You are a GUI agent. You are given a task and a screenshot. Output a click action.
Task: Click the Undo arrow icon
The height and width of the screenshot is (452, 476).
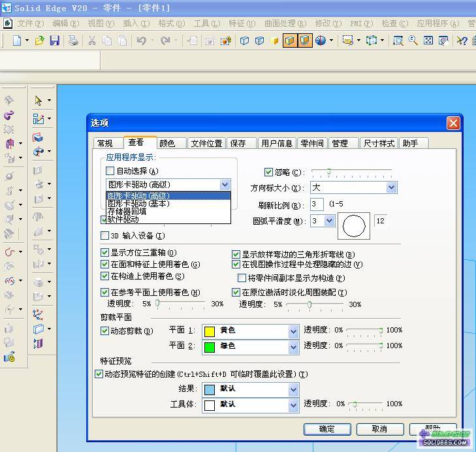[142, 40]
